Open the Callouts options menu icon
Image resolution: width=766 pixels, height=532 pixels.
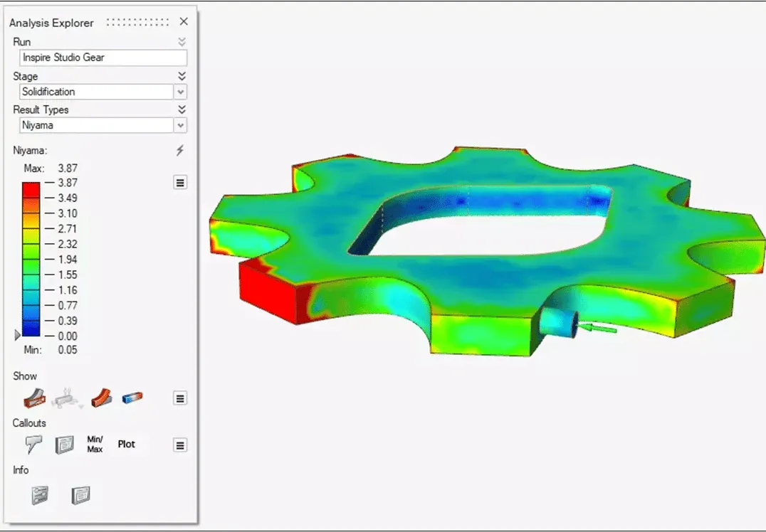180,445
